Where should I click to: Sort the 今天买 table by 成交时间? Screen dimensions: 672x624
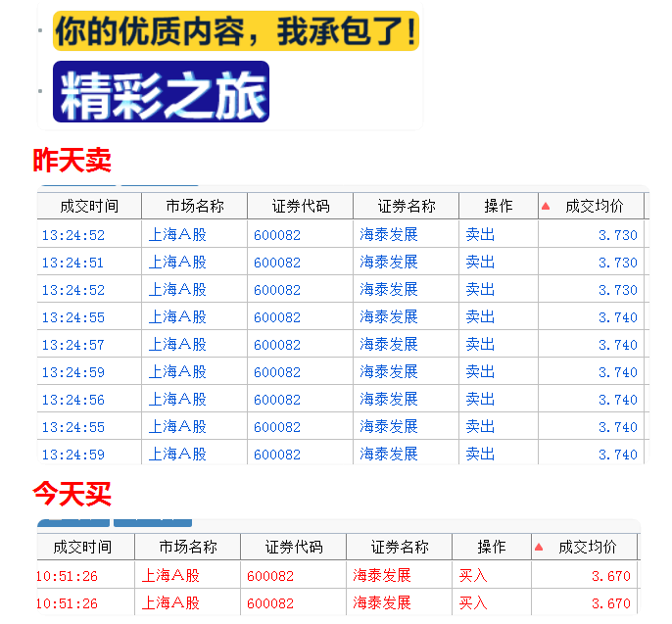(82, 547)
